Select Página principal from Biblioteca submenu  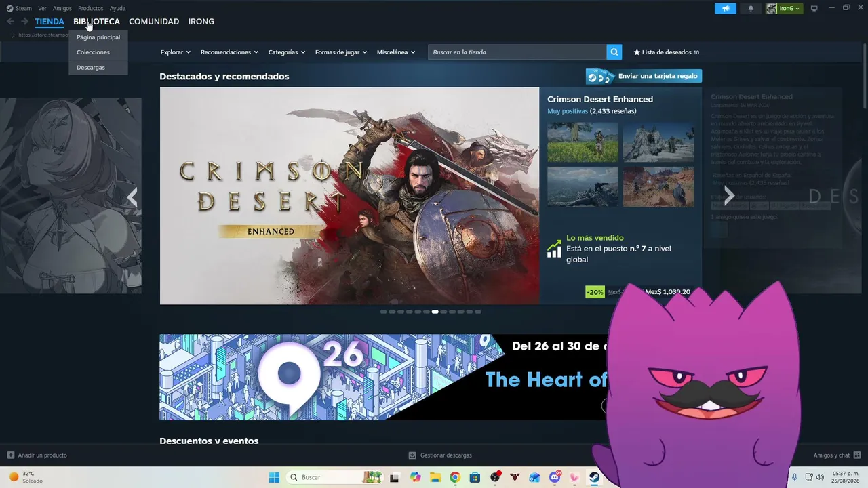pyautogui.click(x=98, y=37)
